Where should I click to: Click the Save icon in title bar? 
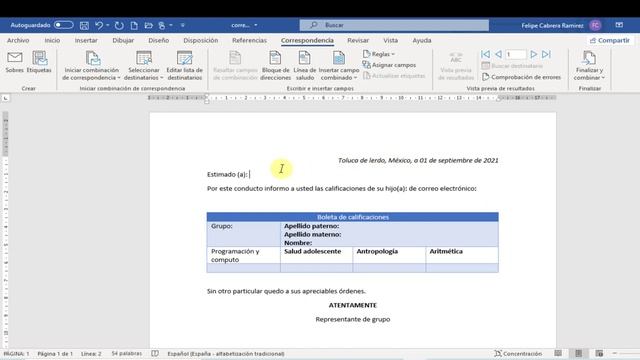tap(84, 25)
